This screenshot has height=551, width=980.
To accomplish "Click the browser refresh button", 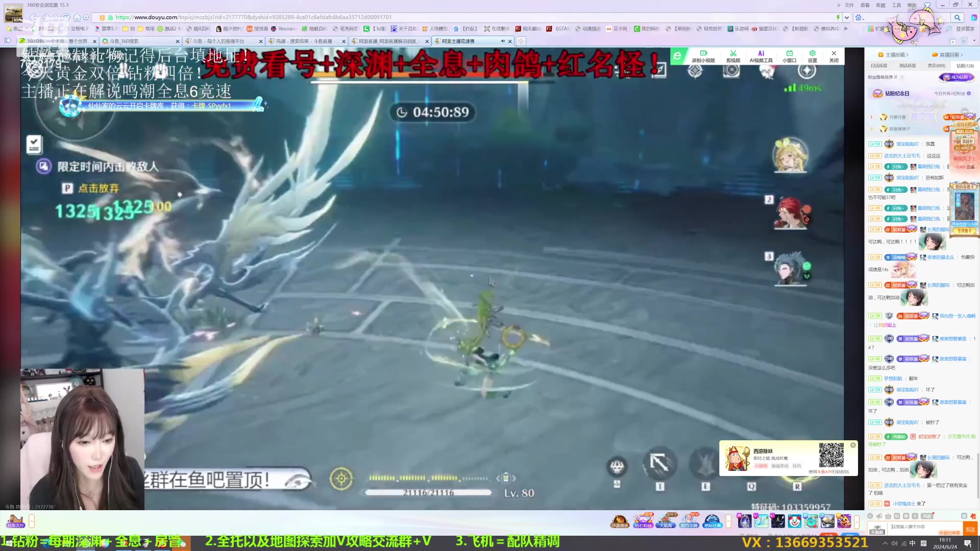I will click(65, 17).
